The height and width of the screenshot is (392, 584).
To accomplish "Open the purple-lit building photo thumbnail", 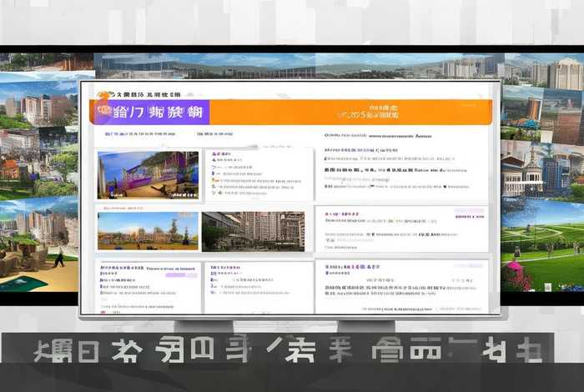I will [x=148, y=175].
